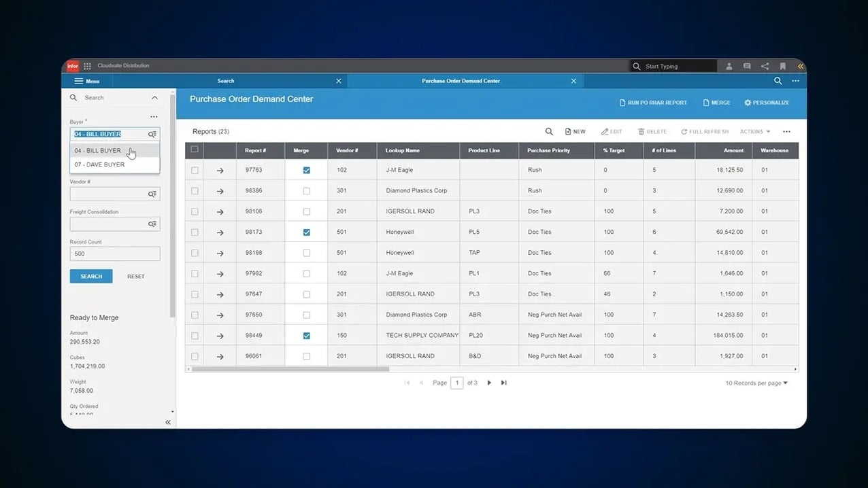Open the user profile icon
This screenshot has height=488, width=868.
click(x=729, y=65)
